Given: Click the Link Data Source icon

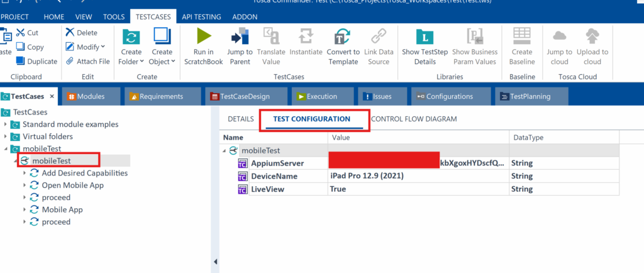Looking at the screenshot, I should click(x=378, y=36).
